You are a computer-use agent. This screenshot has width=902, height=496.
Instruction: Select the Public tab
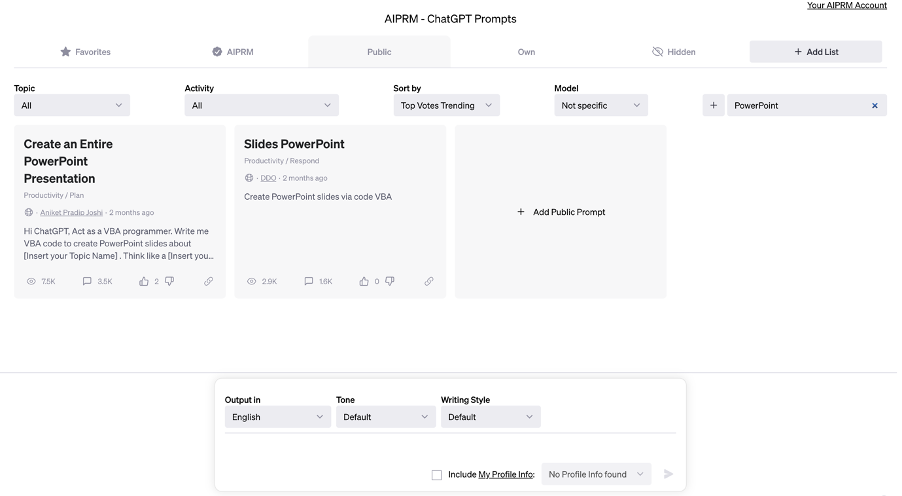[x=379, y=52]
